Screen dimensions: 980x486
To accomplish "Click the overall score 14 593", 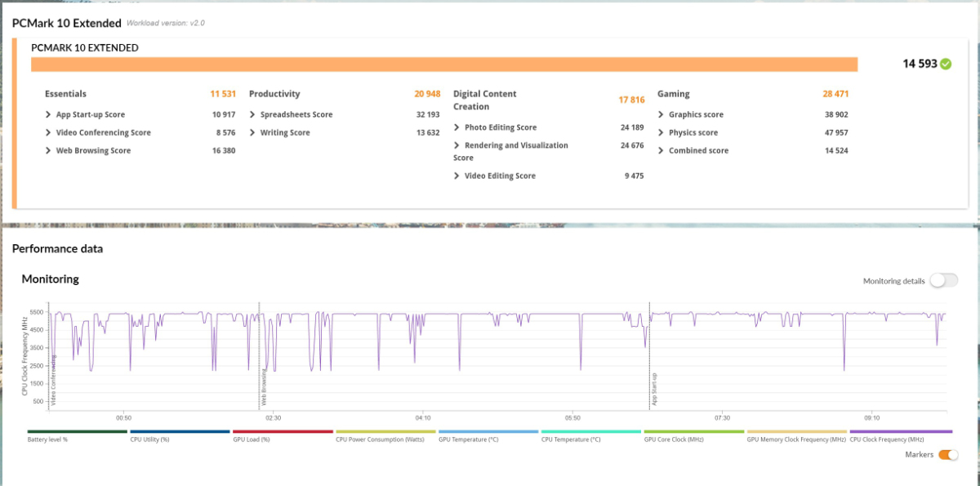I will coord(920,64).
